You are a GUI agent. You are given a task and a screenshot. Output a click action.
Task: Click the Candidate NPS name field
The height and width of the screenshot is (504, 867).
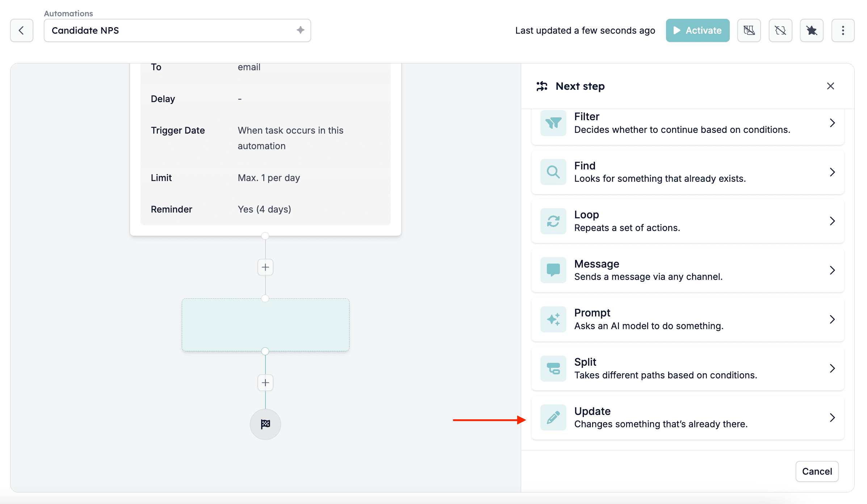click(177, 30)
